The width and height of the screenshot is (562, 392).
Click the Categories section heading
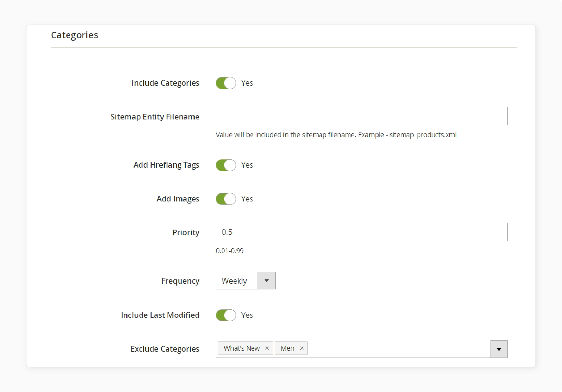coord(74,35)
